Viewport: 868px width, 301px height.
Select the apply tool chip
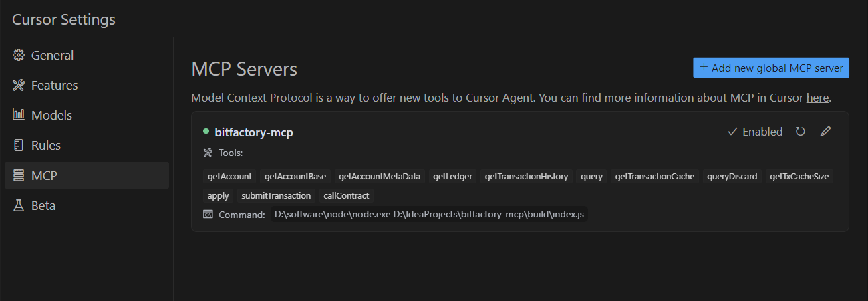[219, 196]
